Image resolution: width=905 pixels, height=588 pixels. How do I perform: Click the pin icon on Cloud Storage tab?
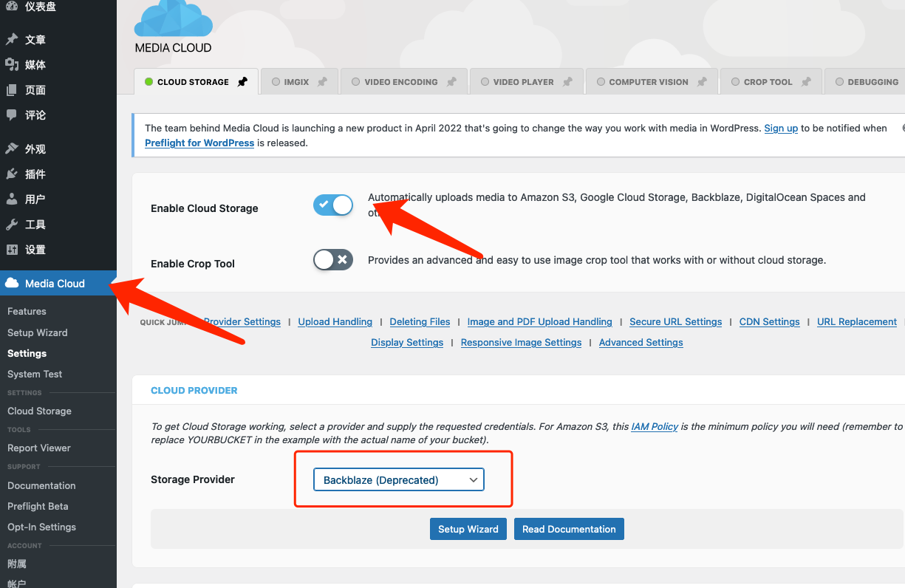pyautogui.click(x=242, y=82)
